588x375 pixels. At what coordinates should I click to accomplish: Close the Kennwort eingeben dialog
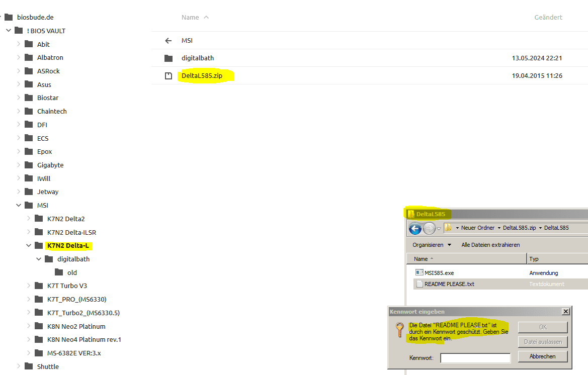pos(566,311)
